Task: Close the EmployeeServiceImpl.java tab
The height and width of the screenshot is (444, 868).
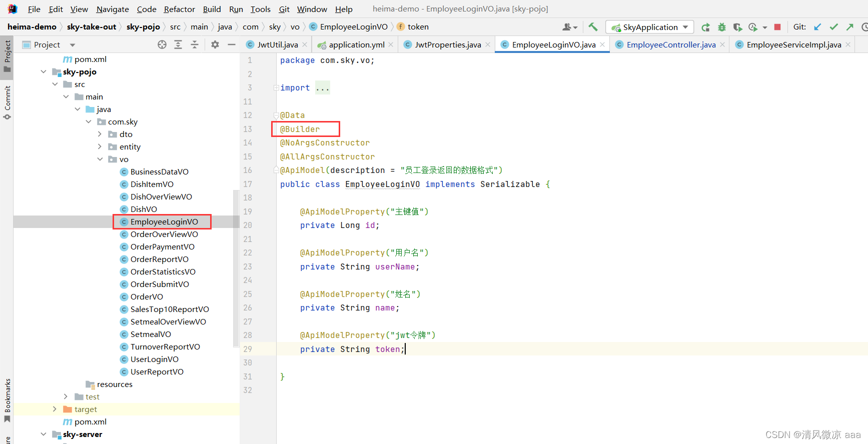Action: 848,44
